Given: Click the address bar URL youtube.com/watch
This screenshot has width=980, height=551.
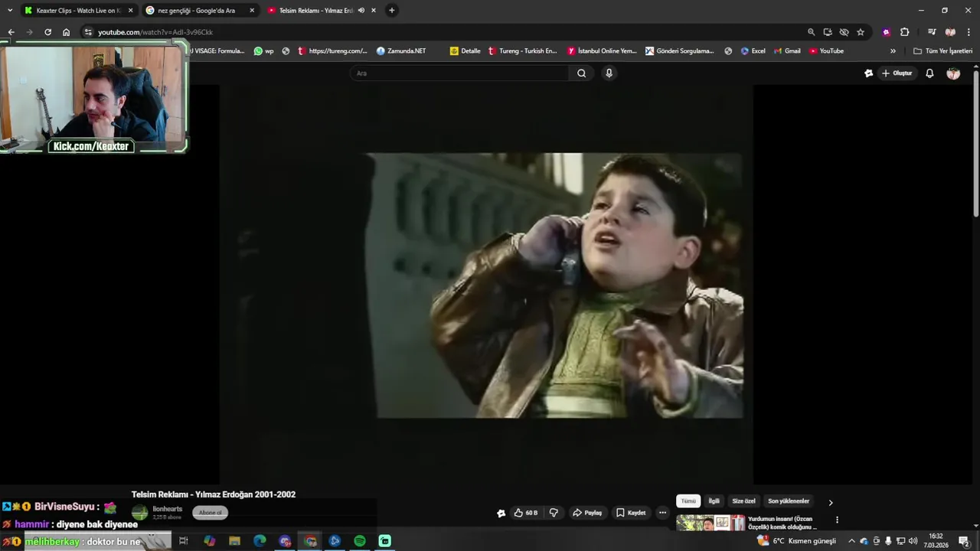Looking at the screenshot, I should point(155,32).
